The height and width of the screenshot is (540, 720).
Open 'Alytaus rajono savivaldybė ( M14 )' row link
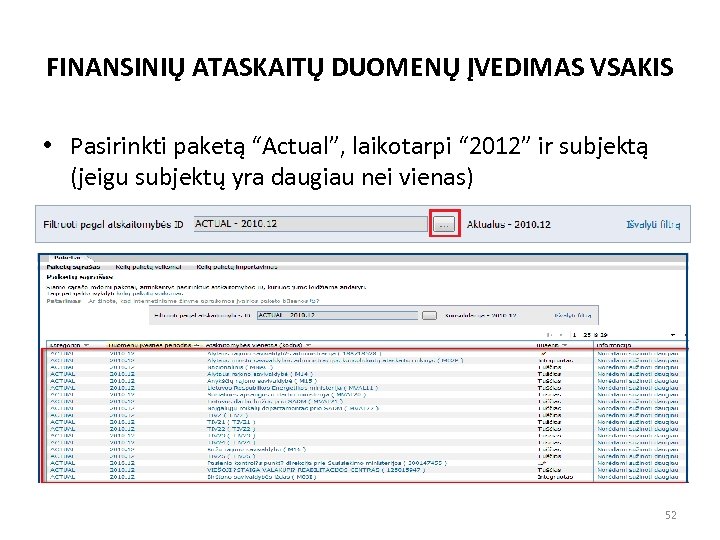click(260, 374)
